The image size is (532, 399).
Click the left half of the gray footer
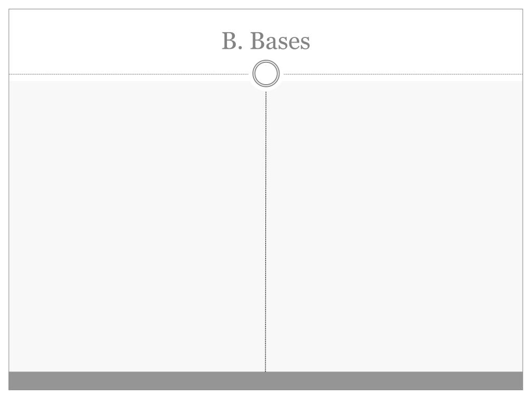tap(137, 381)
